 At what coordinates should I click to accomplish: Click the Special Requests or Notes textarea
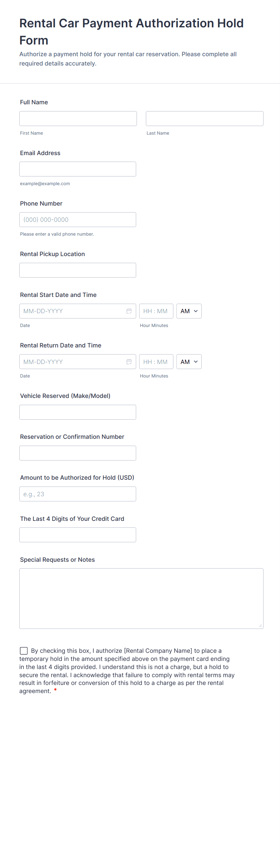click(141, 598)
